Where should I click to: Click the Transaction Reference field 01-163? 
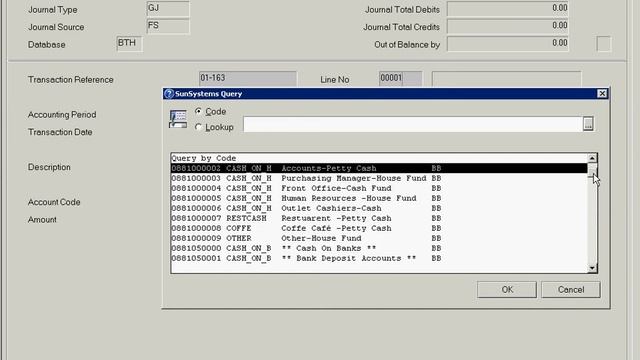click(248, 78)
